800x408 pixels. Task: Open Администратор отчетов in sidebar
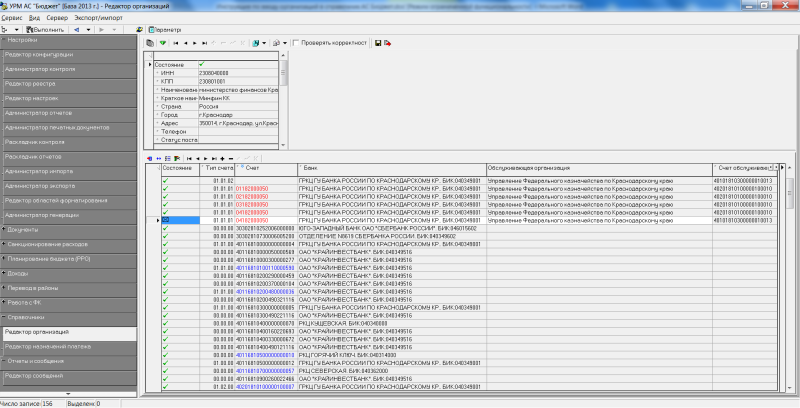coord(68,113)
